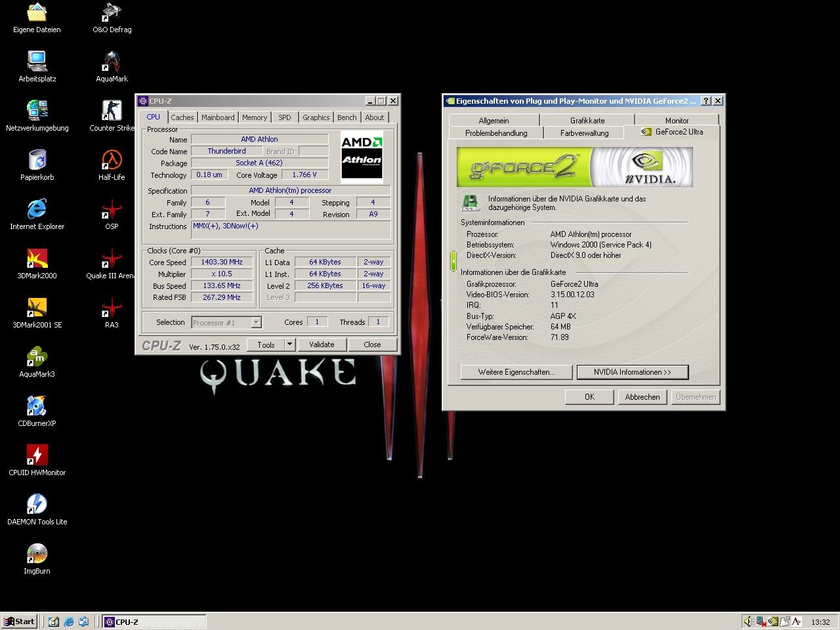Image resolution: width=840 pixels, height=630 pixels.
Task: Open the AquaMark3 desktop shortcut
Action: coord(37,363)
